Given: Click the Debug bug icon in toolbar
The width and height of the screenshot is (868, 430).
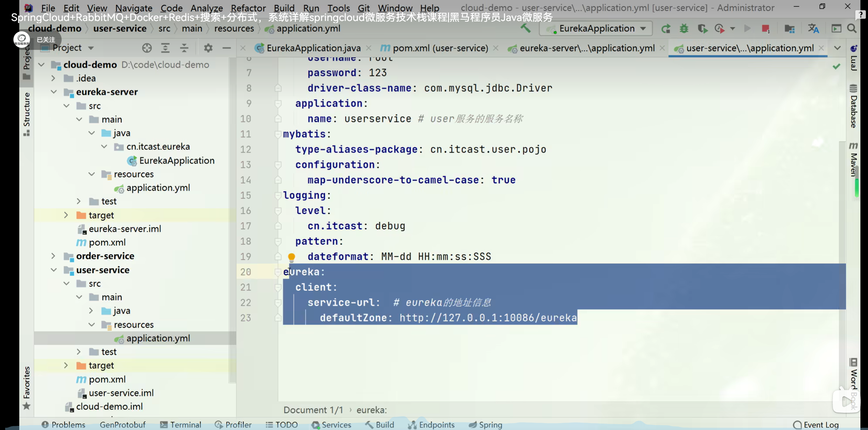Looking at the screenshot, I should 684,29.
